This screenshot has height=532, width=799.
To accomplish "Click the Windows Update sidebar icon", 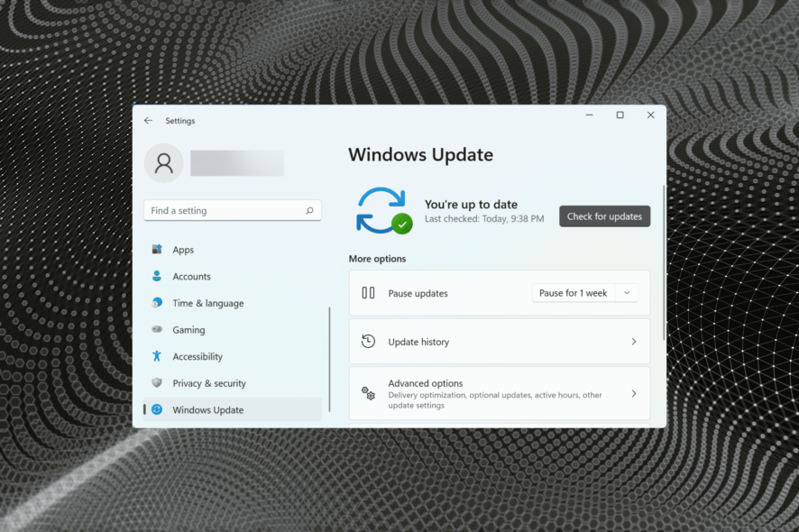I will [x=157, y=409].
